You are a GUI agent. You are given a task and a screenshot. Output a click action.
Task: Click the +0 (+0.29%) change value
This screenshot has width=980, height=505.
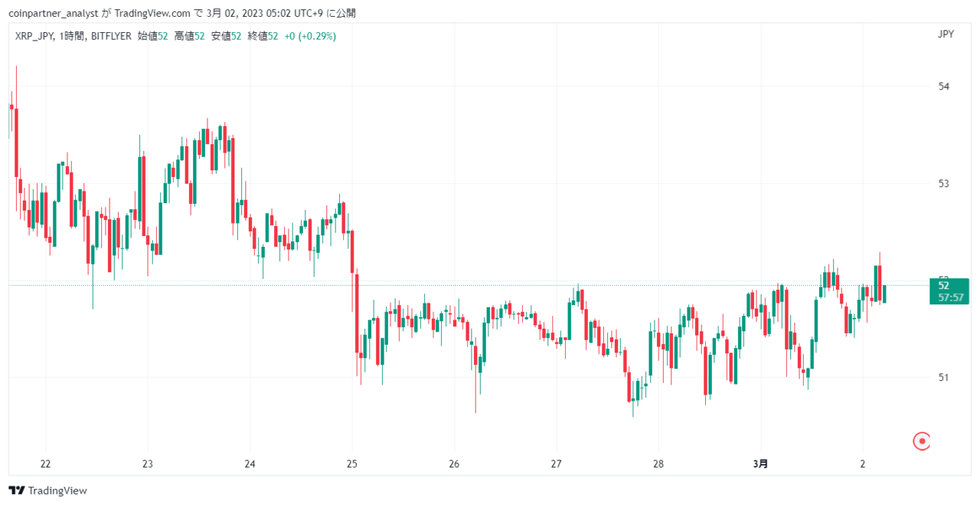tap(310, 36)
